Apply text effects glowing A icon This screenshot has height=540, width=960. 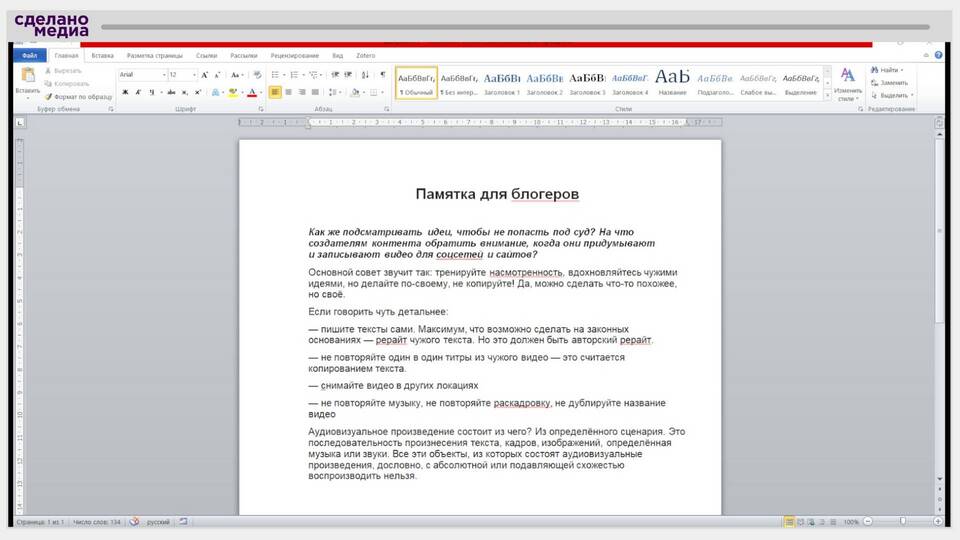click(x=215, y=92)
